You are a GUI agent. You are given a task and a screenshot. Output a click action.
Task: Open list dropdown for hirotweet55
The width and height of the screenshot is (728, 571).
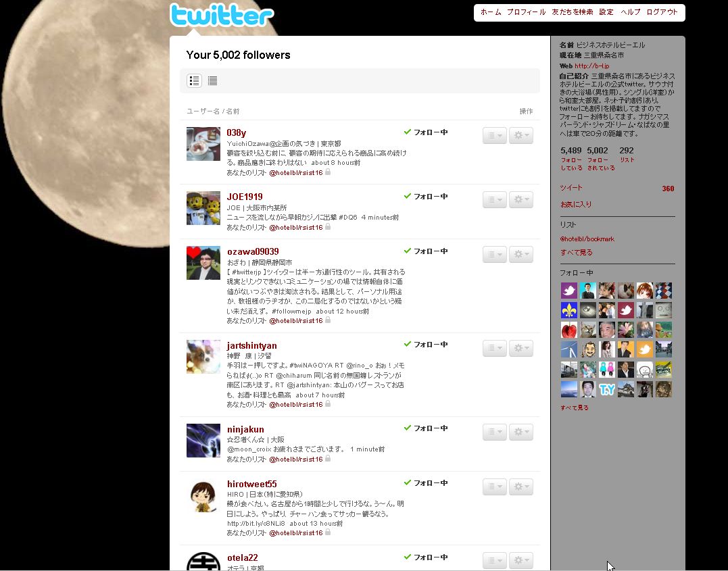tap(495, 487)
